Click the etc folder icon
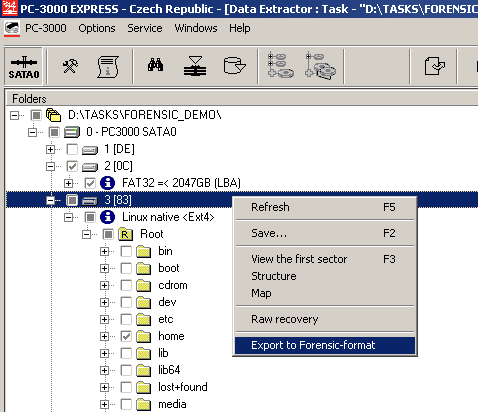The width and height of the screenshot is (478, 412). 144,320
